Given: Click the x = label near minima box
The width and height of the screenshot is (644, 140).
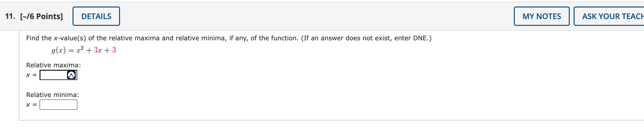Looking at the screenshot, I should pos(31,105).
